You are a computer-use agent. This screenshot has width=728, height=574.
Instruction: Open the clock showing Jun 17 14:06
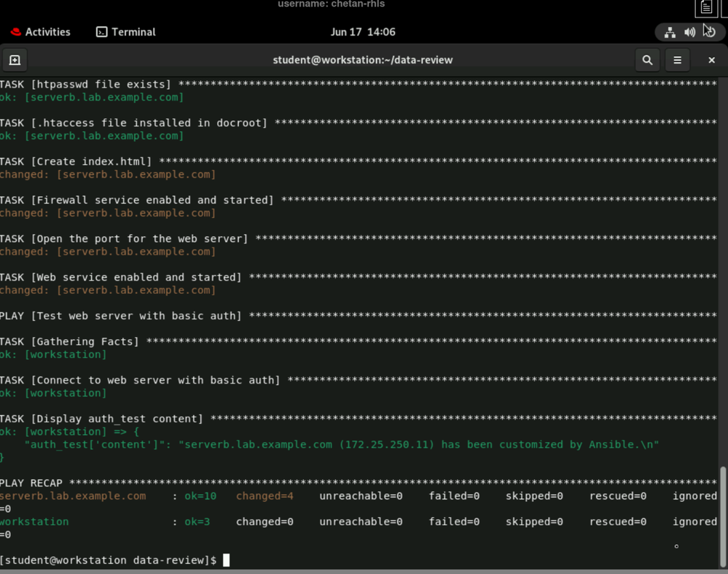(363, 32)
